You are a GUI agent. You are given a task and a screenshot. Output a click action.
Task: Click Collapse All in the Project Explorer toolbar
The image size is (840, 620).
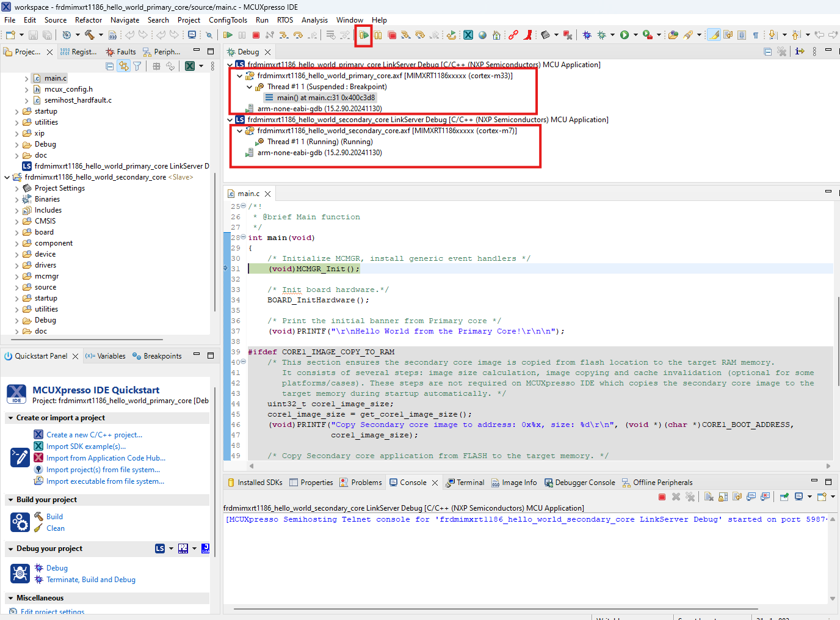(x=110, y=66)
